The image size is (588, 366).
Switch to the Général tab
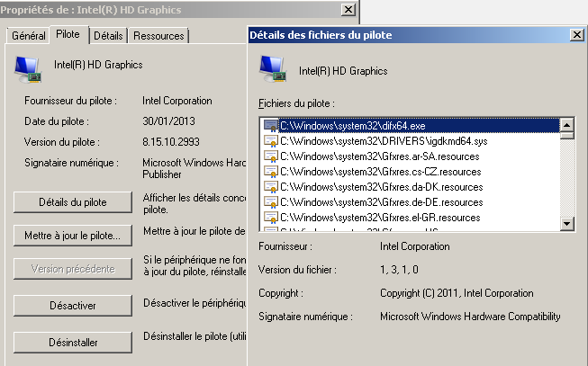click(29, 36)
